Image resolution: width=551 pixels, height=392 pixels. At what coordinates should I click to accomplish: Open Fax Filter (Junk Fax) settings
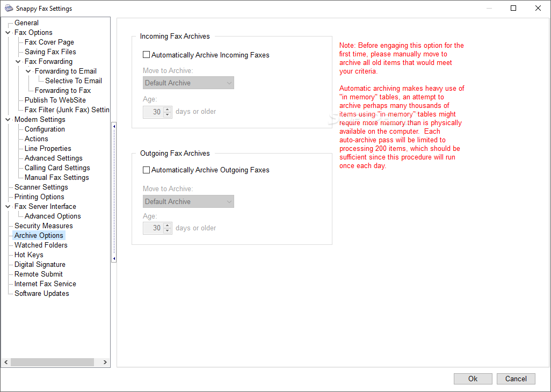(x=67, y=110)
